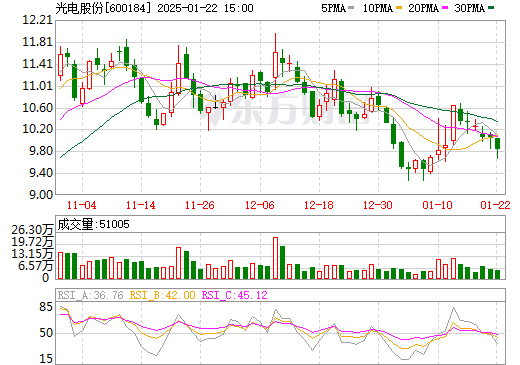
Task: Click the 01-10 date label
Action: [x=437, y=205]
